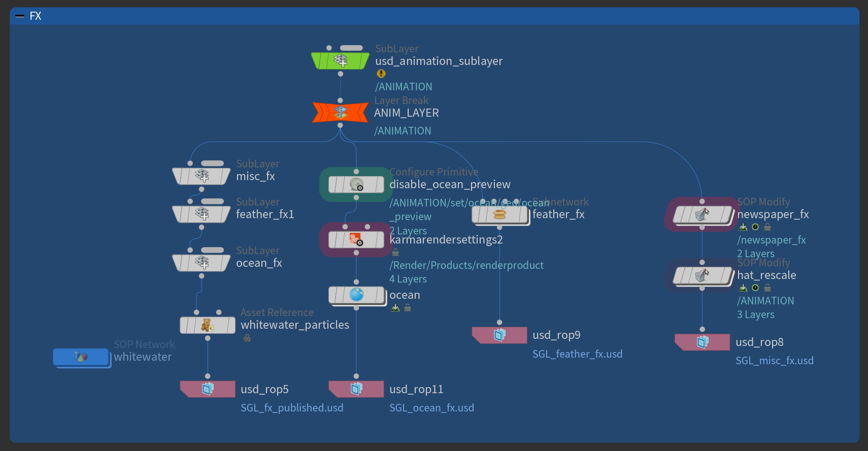This screenshot has height=451, width=868.
Task: Click the warning badge under usd_animation_sublayer
Action: (381, 74)
